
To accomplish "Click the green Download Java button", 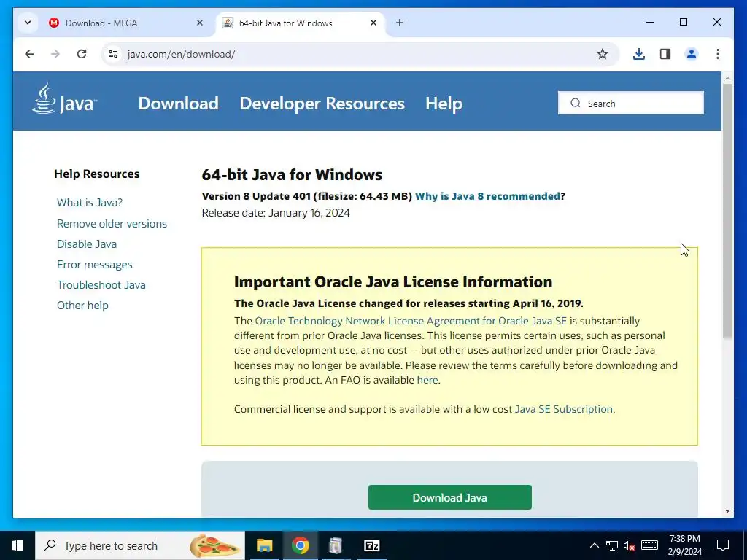I will coord(449,497).
